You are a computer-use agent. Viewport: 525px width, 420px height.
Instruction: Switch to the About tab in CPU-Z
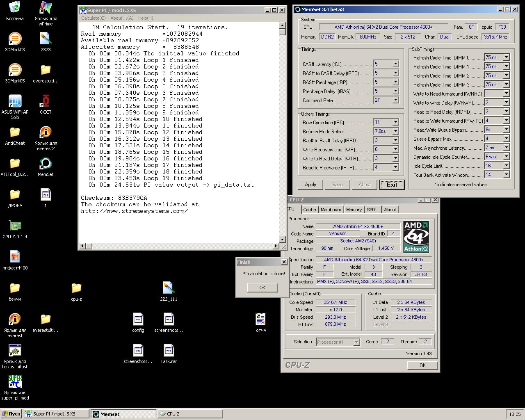pyautogui.click(x=390, y=210)
